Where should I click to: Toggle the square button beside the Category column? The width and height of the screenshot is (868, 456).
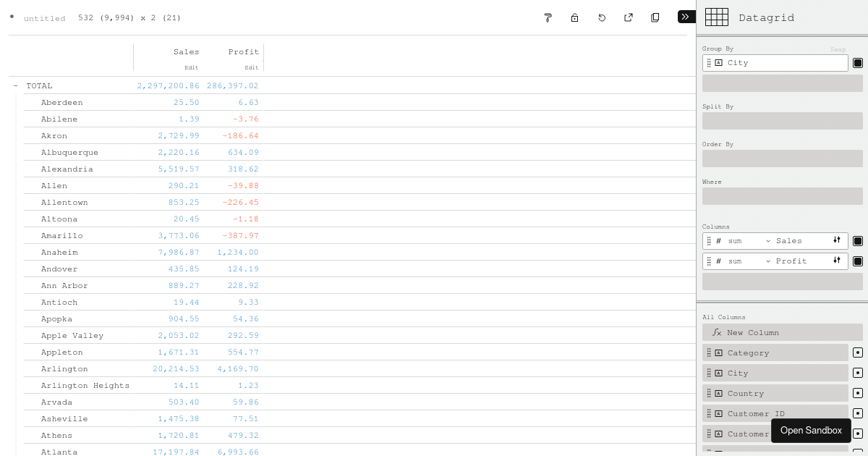tap(859, 352)
